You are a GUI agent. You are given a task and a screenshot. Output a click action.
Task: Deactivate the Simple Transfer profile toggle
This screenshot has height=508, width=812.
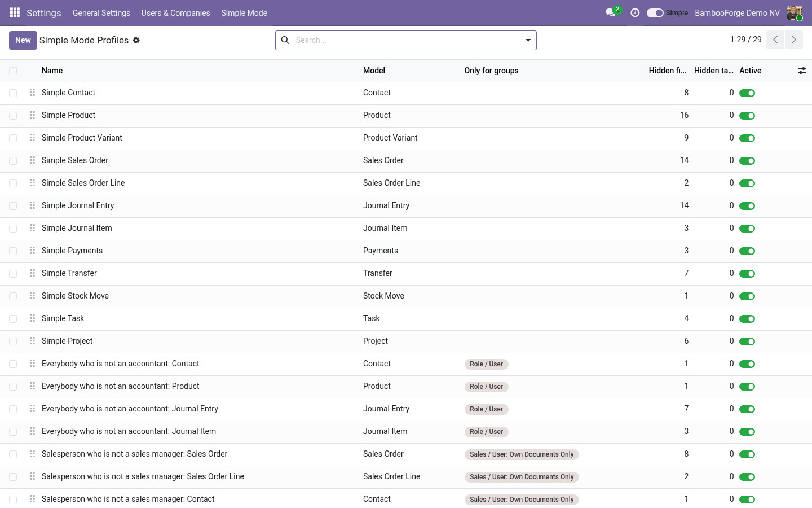pyautogui.click(x=747, y=274)
